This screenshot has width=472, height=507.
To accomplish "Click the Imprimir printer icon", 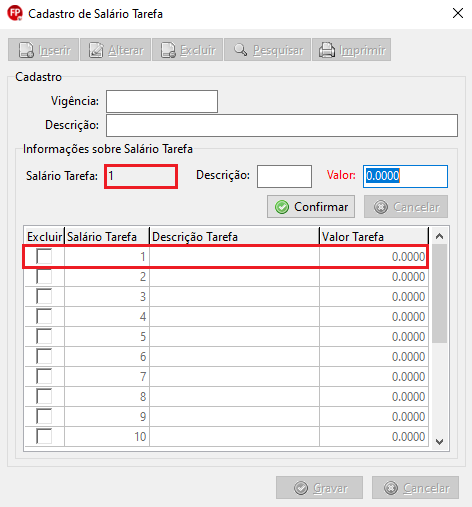I will 327,50.
